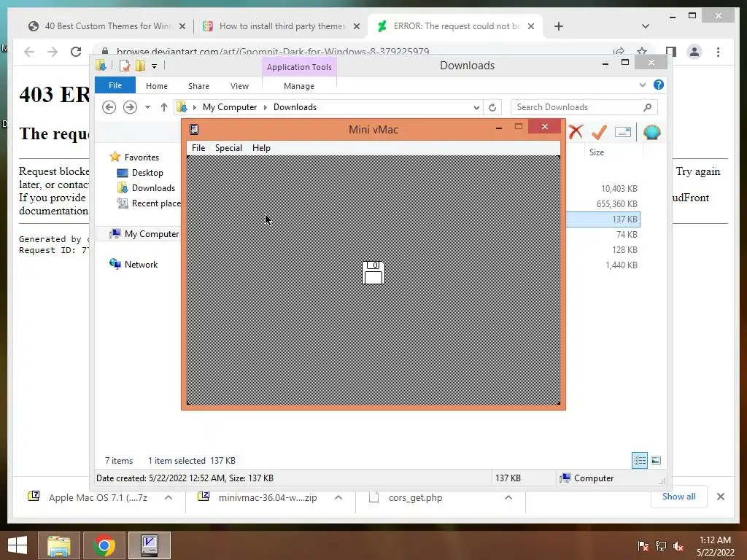Open recent locations dropdown in explorer
Screen dimensions: 747x560
pyautogui.click(x=147, y=107)
